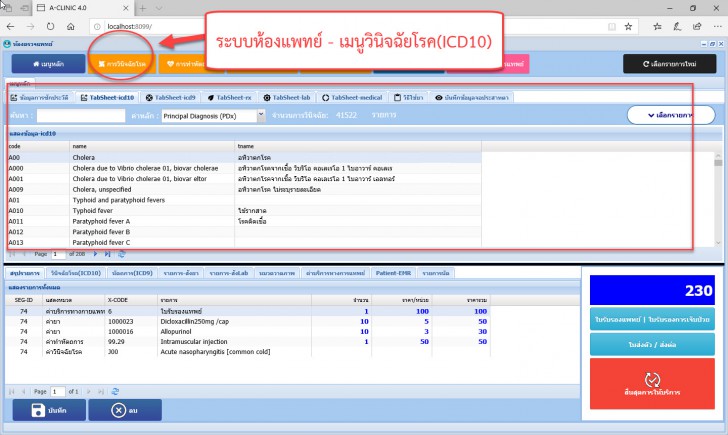Click the 'code' column header
The width and height of the screenshot is (728, 435).
tap(38, 146)
